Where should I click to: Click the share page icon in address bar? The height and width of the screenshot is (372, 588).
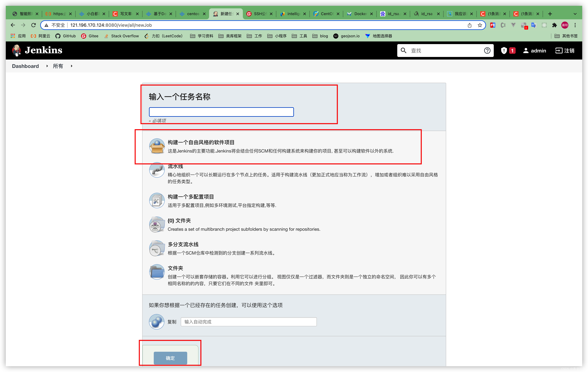pos(470,25)
